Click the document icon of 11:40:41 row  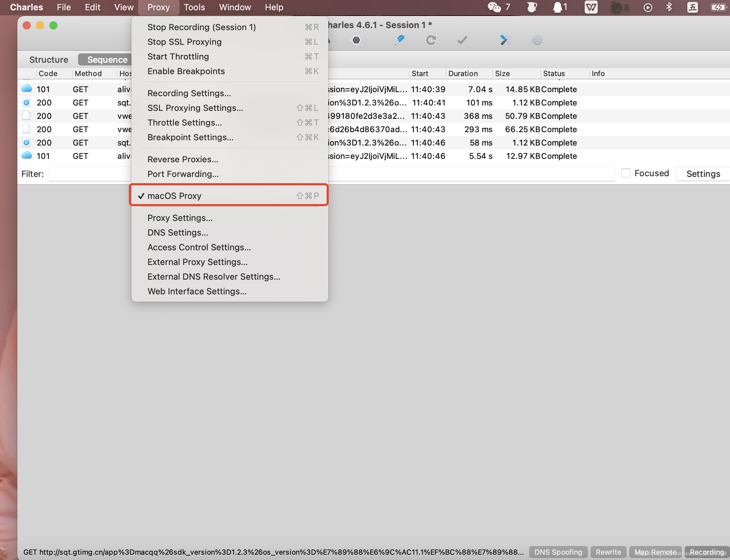coord(26,102)
